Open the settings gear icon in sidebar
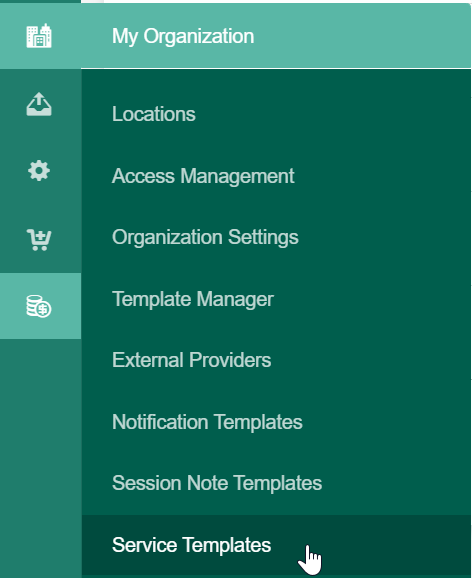This screenshot has height=578, width=472. tap(39, 171)
